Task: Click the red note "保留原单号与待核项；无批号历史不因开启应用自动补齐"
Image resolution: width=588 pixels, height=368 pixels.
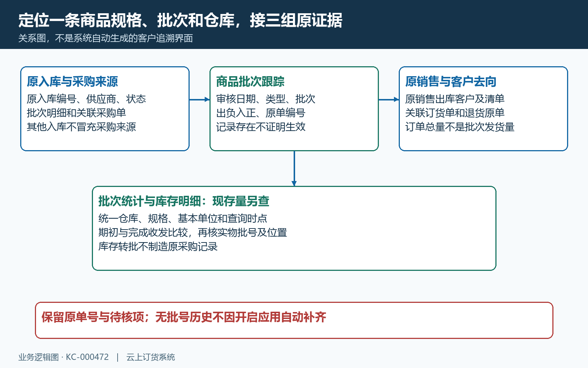Action: (184, 317)
